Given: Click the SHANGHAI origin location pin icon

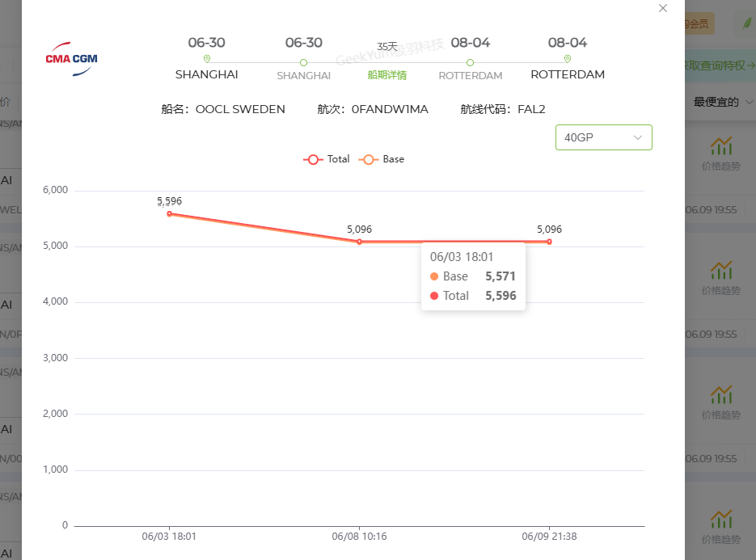Looking at the screenshot, I should (207, 59).
